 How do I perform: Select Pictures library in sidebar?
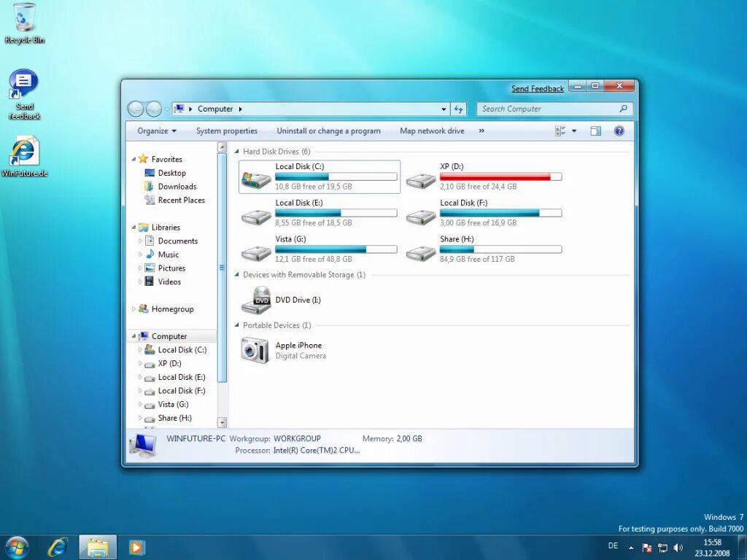(171, 268)
